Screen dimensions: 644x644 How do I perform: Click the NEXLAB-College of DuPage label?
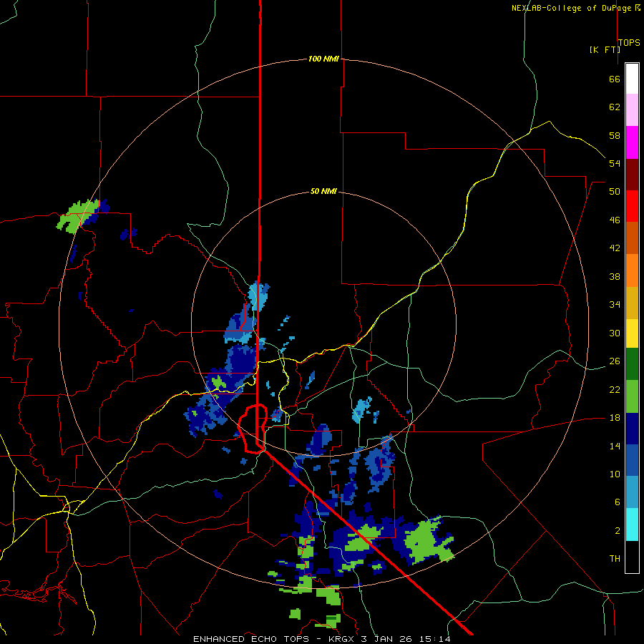click(x=572, y=8)
